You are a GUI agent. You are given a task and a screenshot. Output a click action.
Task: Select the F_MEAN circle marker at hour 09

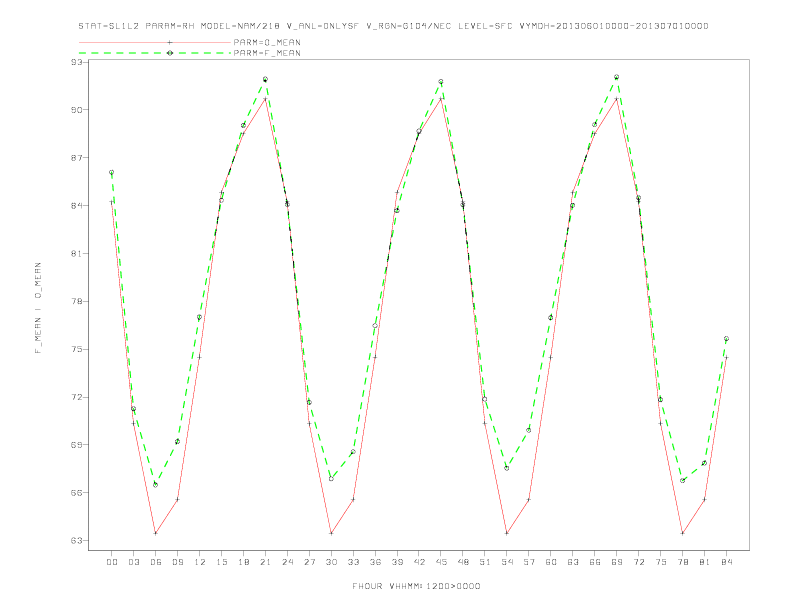(x=177, y=442)
